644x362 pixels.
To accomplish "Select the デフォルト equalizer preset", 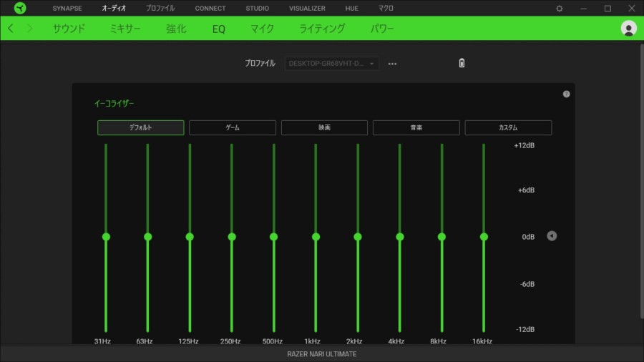I will [x=140, y=127].
